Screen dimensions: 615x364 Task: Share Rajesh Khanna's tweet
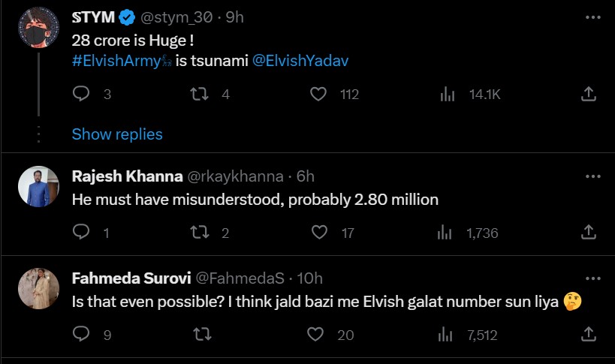589,233
